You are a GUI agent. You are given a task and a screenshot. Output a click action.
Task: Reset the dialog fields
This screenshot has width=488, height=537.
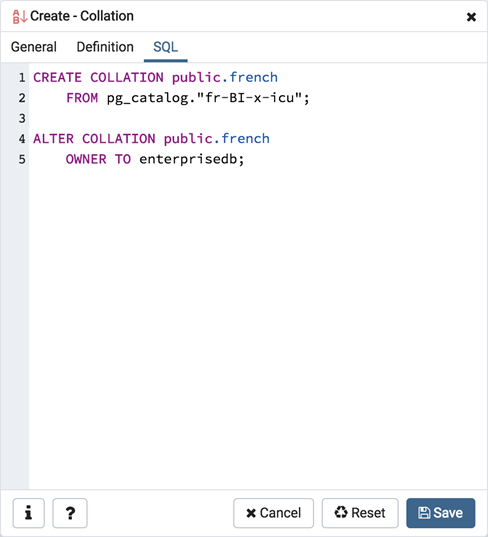coord(360,513)
